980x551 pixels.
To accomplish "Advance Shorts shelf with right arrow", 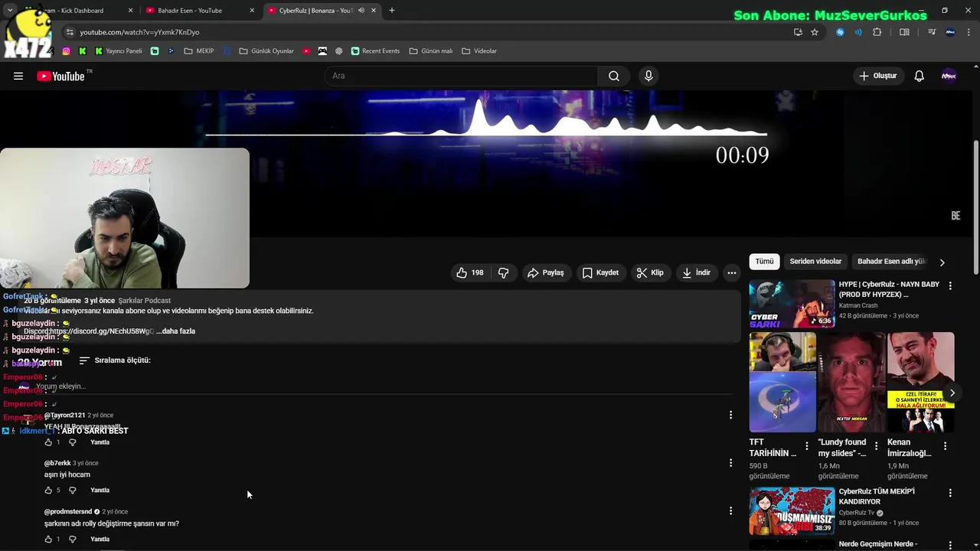I will [952, 393].
